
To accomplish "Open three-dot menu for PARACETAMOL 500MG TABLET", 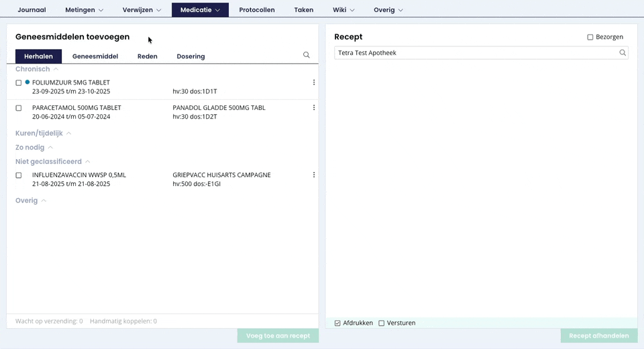I will coord(314,107).
